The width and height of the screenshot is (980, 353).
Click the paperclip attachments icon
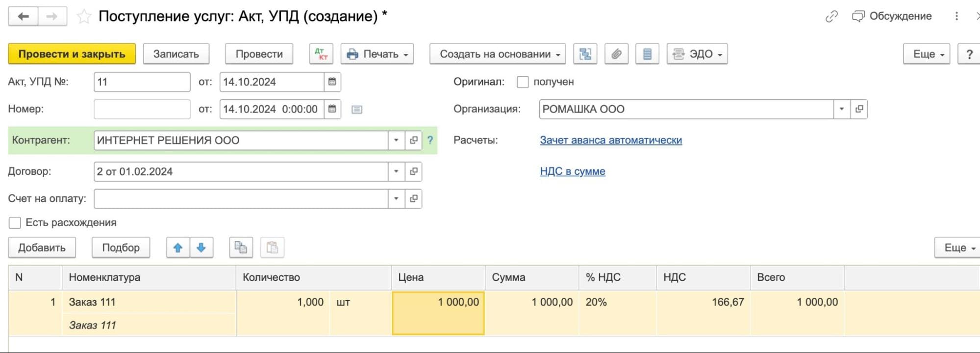point(616,54)
